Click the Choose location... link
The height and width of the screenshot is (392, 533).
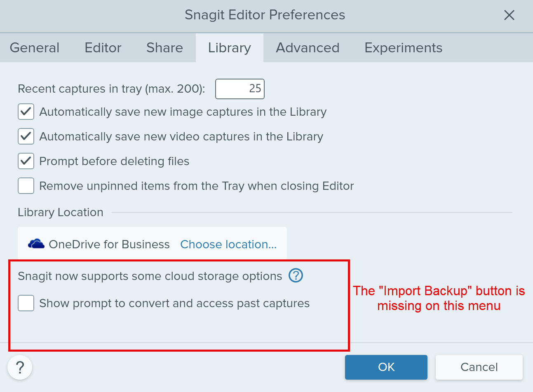point(228,245)
